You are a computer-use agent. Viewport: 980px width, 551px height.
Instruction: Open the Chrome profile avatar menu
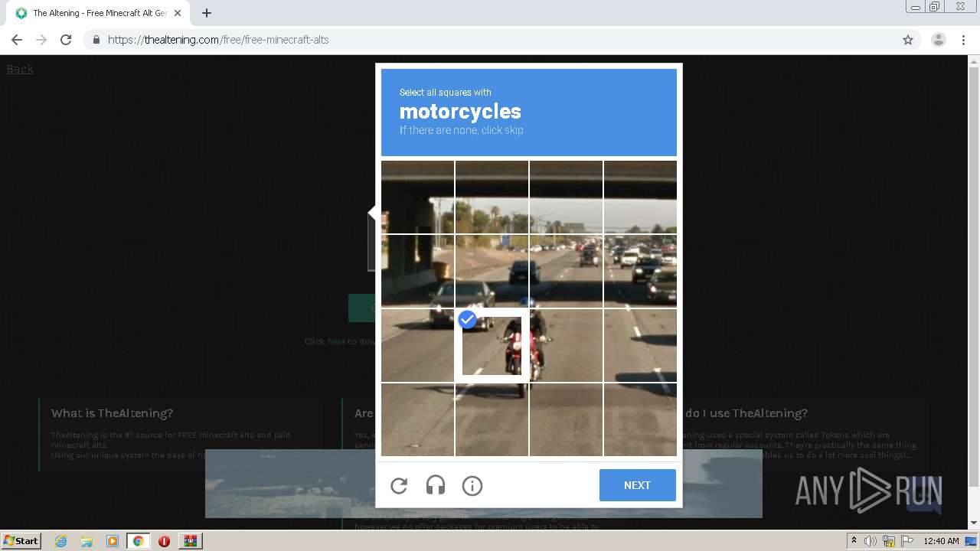939,40
